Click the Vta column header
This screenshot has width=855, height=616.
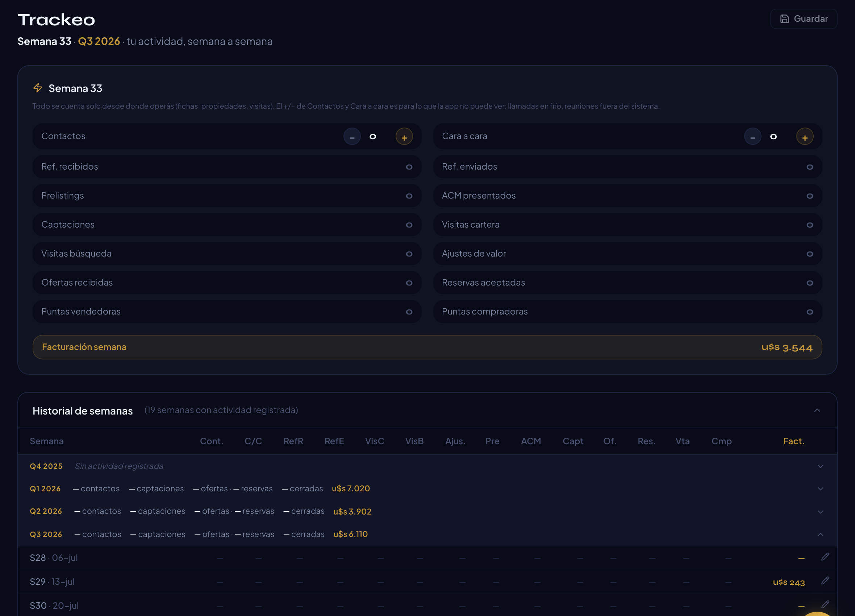pyautogui.click(x=683, y=441)
